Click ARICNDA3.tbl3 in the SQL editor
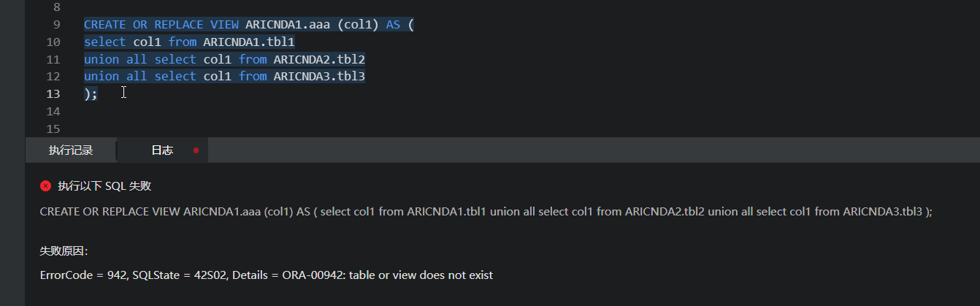The height and width of the screenshot is (306, 980). (319, 77)
